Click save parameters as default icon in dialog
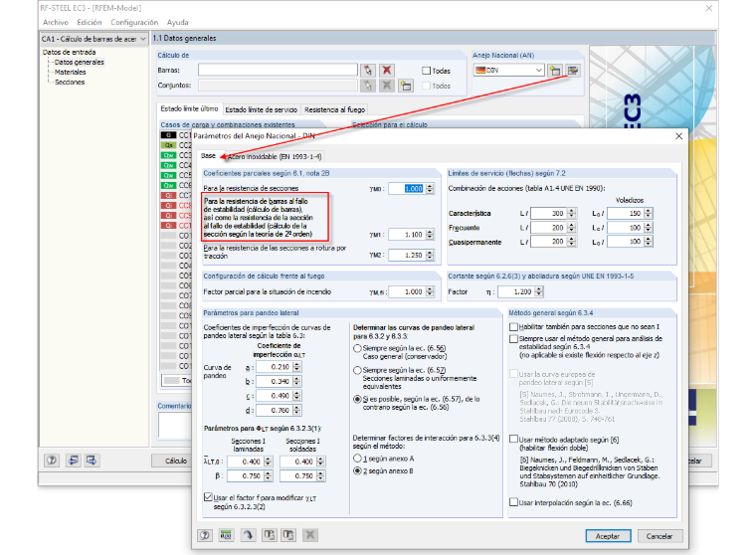 [x=288, y=535]
